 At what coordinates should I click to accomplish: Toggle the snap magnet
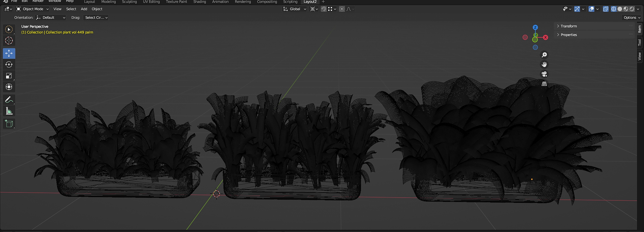click(x=324, y=9)
